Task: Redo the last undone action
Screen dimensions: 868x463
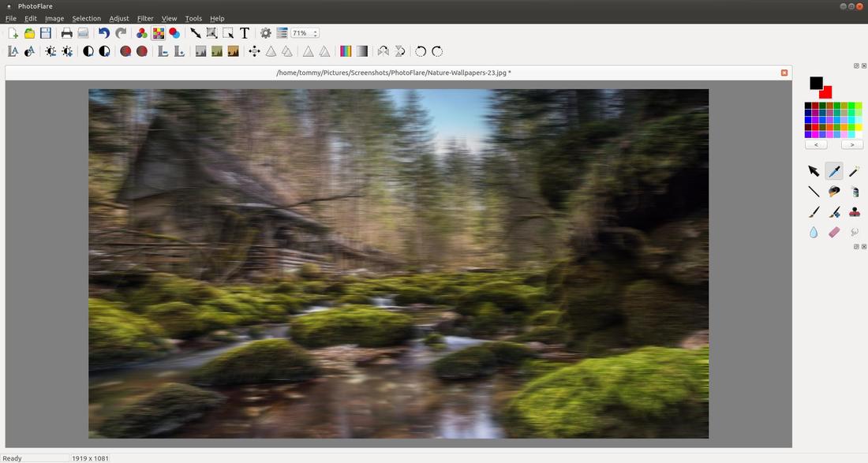Action: [x=121, y=33]
